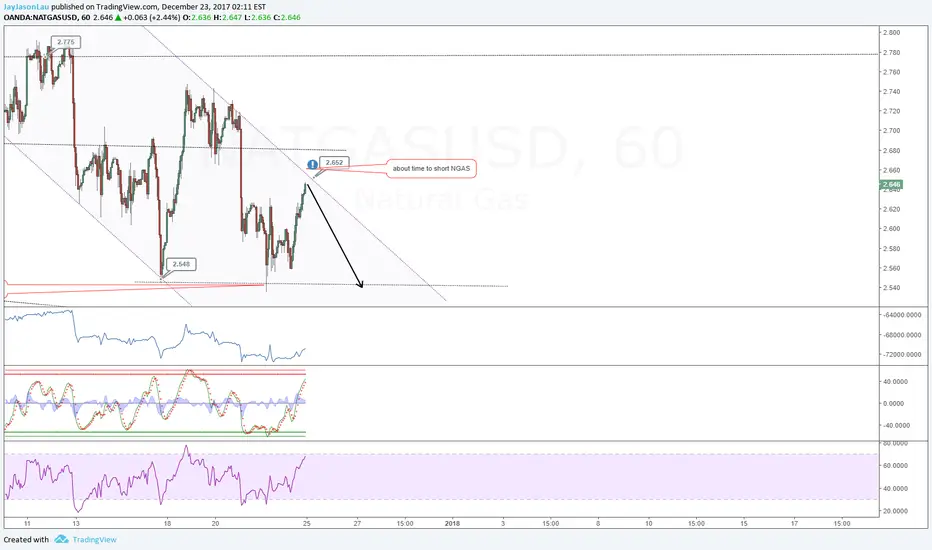Click the 2.620 price axis label
932x550 pixels.
pyautogui.click(x=892, y=209)
